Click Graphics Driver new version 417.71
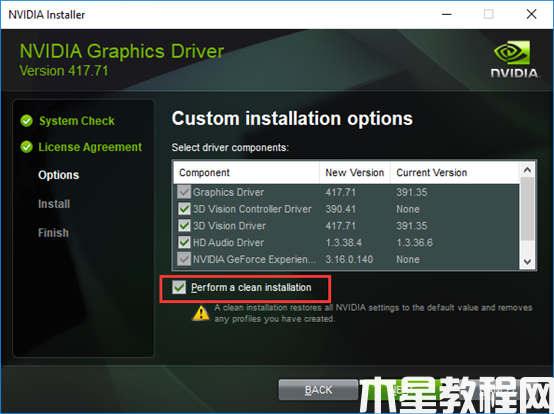 click(x=340, y=192)
